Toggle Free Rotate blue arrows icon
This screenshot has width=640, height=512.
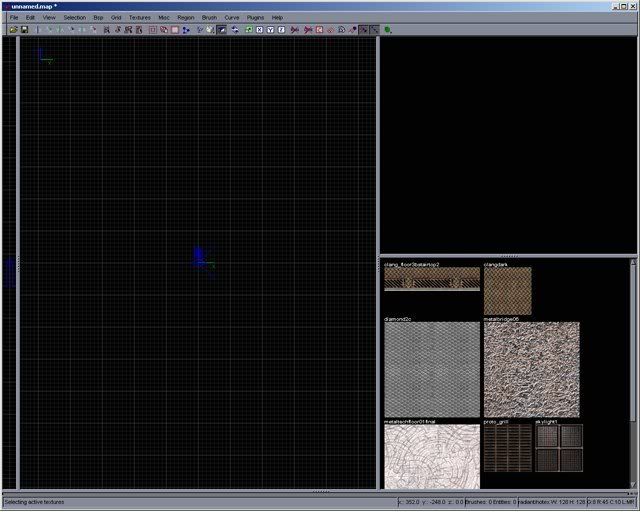click(x=235, y=29)
